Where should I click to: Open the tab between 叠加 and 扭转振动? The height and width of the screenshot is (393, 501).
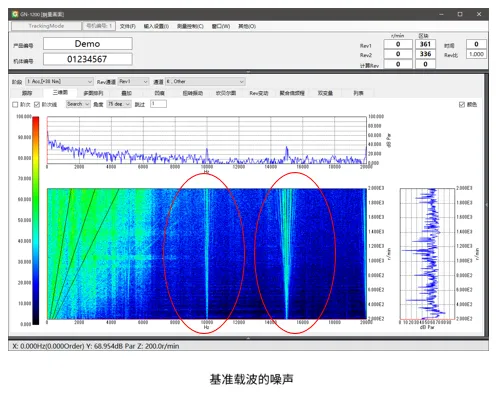160,93
